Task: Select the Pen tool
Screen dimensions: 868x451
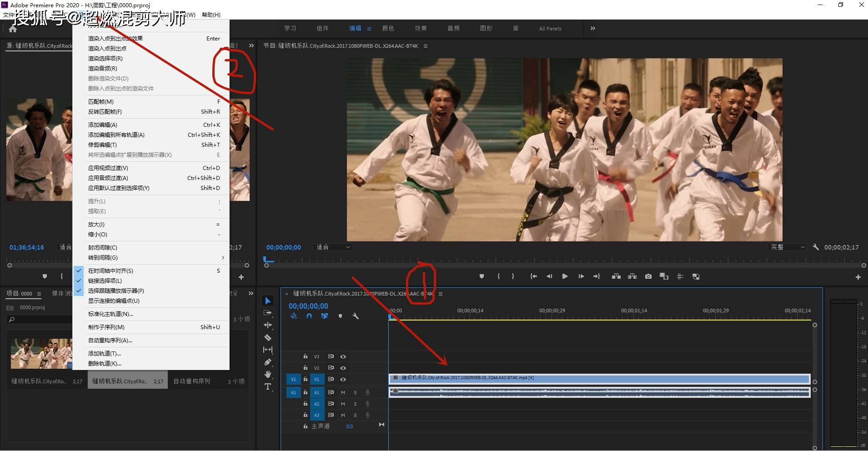Action: click(x=268, y=362)
